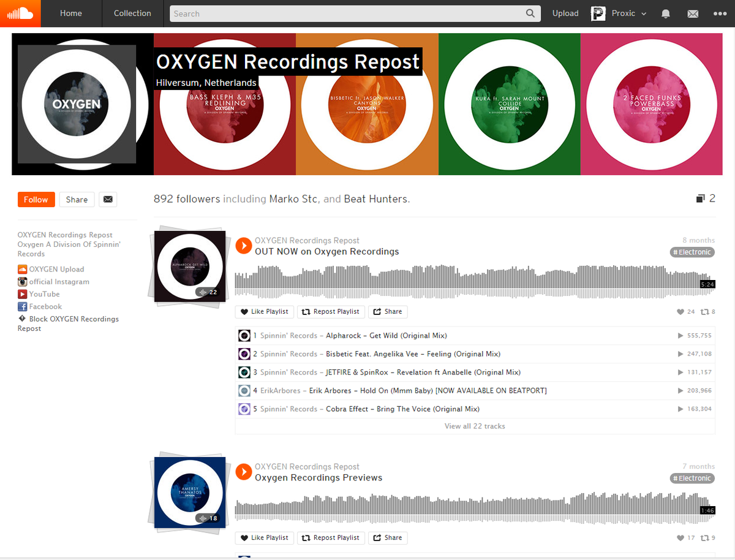Open the Proxic profile avatar

(598, 13)
